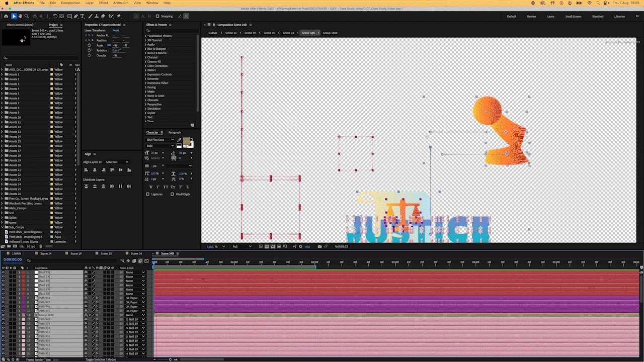Open viewer resolution Full dropdown
Screen dimensions: 644x362
[242, 246]
